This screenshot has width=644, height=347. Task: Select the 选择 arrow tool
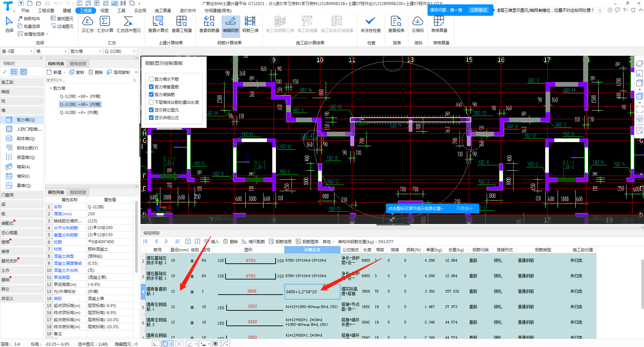[x=9, y=24]
